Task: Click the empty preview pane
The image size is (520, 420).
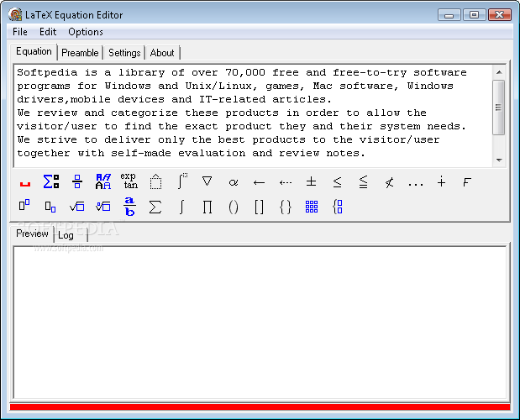Action: (x=260, y=323)
